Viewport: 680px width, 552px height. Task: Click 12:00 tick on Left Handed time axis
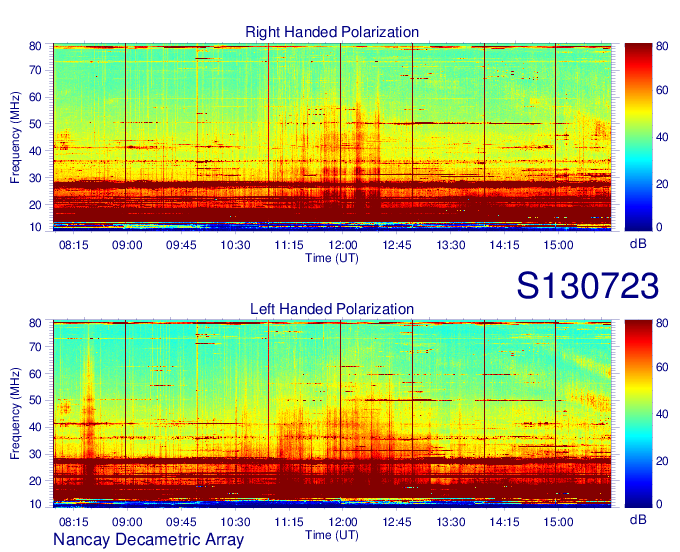point(343,522)
